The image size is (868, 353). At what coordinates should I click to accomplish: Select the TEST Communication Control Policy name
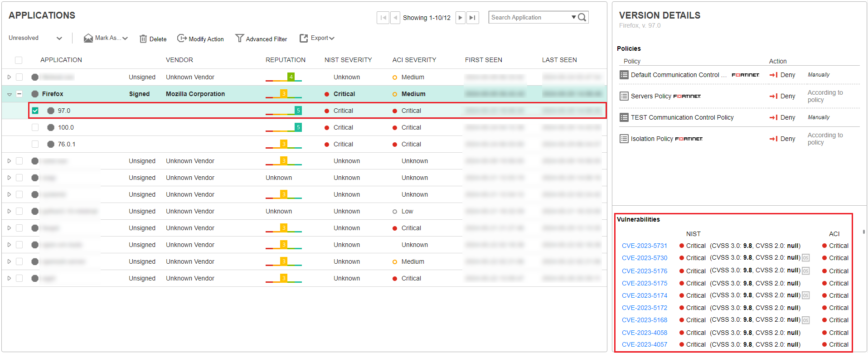point(682,117)
